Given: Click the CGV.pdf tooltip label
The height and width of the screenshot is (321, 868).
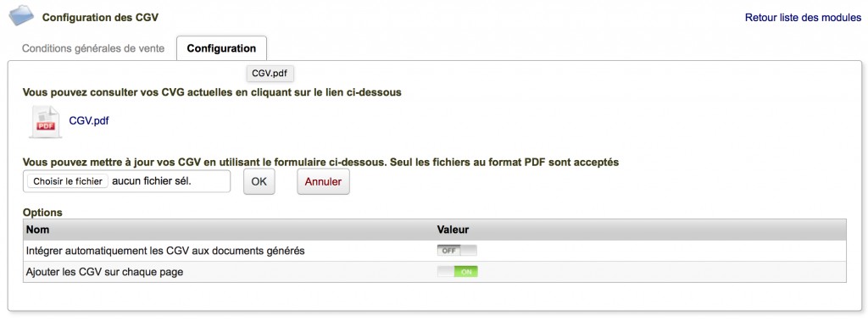Looking at the screenshot, I should point(270,73).
